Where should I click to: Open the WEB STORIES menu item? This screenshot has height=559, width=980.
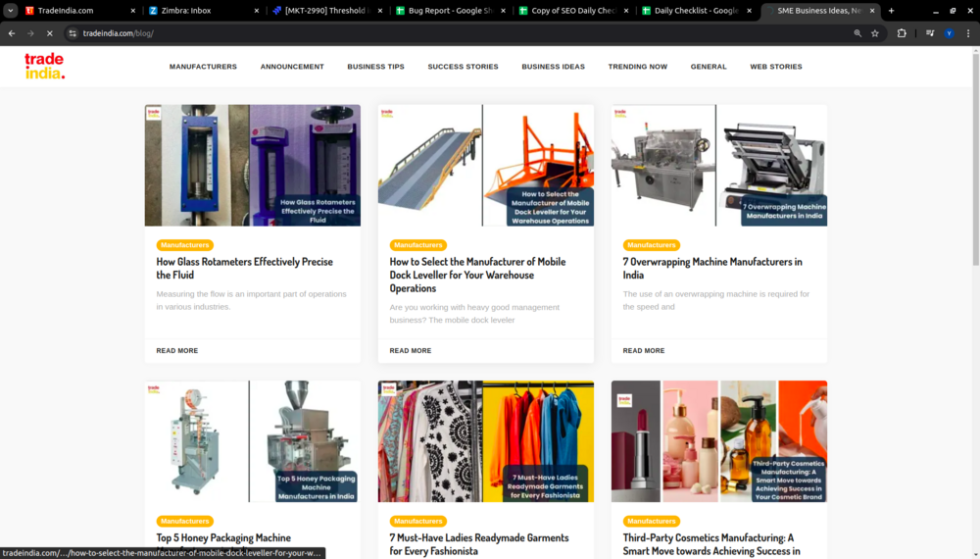tap(775, 67)
